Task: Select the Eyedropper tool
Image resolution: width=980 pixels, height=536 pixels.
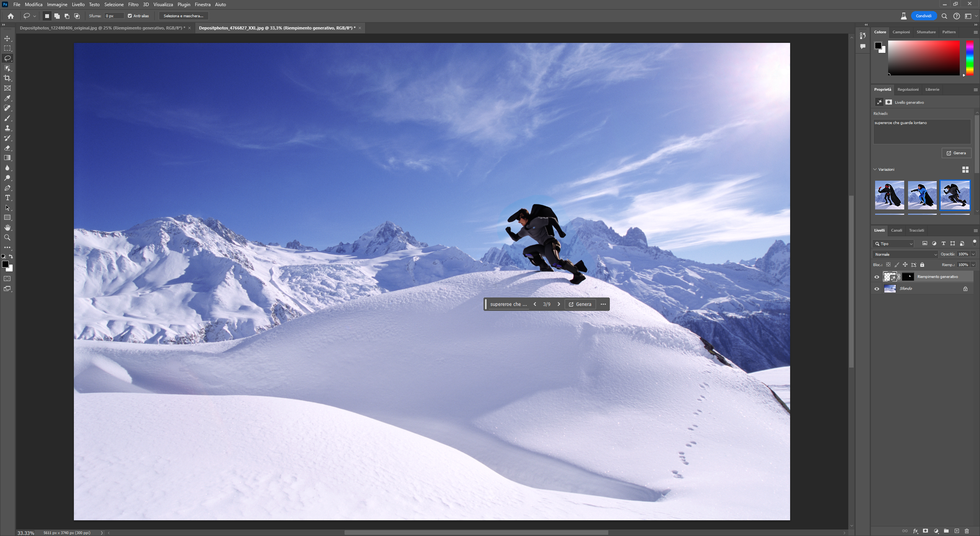Action: (7, 98)
